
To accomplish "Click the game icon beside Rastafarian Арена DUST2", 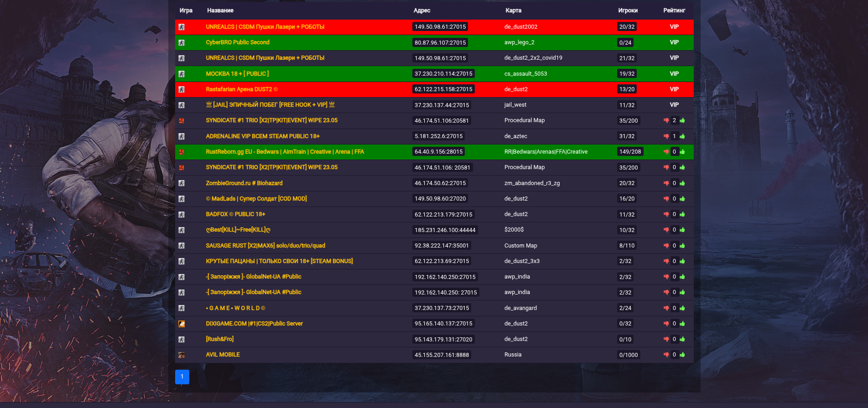I will pos(182,89).
